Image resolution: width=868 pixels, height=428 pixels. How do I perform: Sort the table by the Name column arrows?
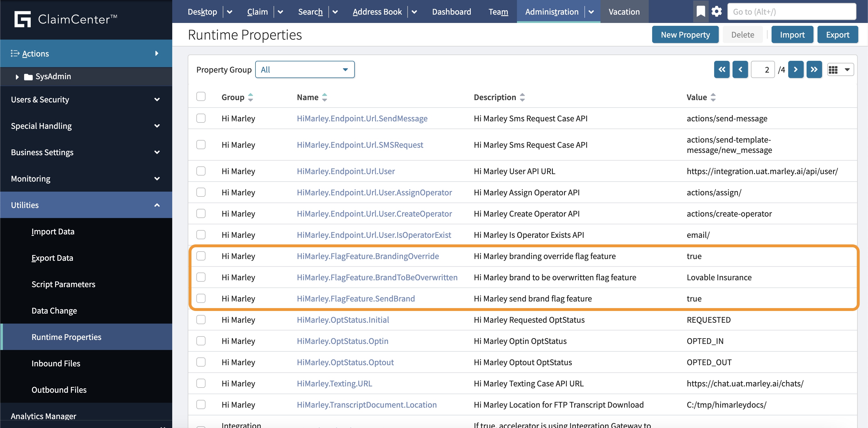pyautogui.click(x=324, y=97)
